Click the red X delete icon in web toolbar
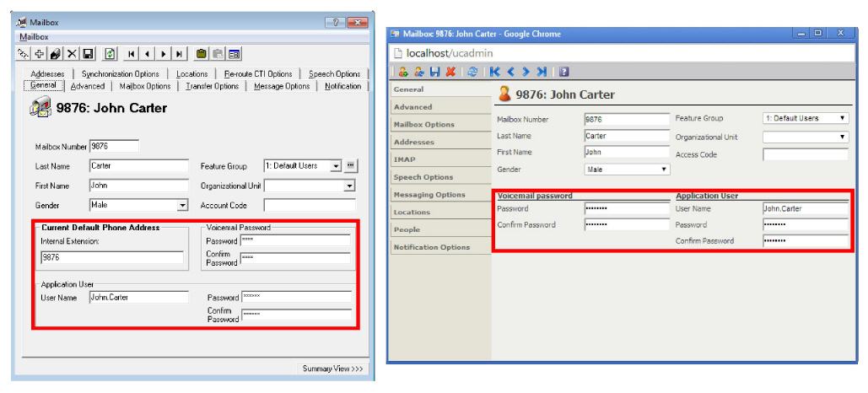 click(x=450, y=73)
